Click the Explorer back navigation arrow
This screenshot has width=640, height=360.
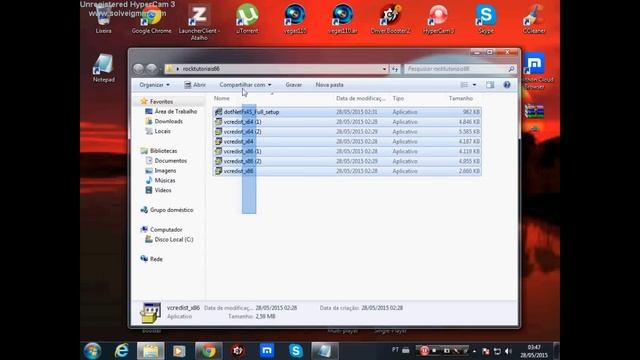[x=139, y=69]
